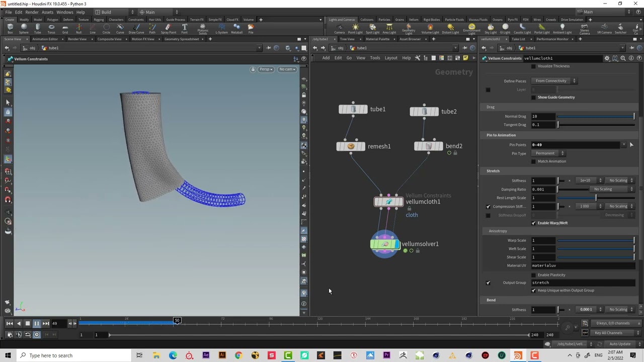This screenshot has width=644, height=362.
Task: Select the Sphere shelf tool
Action: point(24,29)
